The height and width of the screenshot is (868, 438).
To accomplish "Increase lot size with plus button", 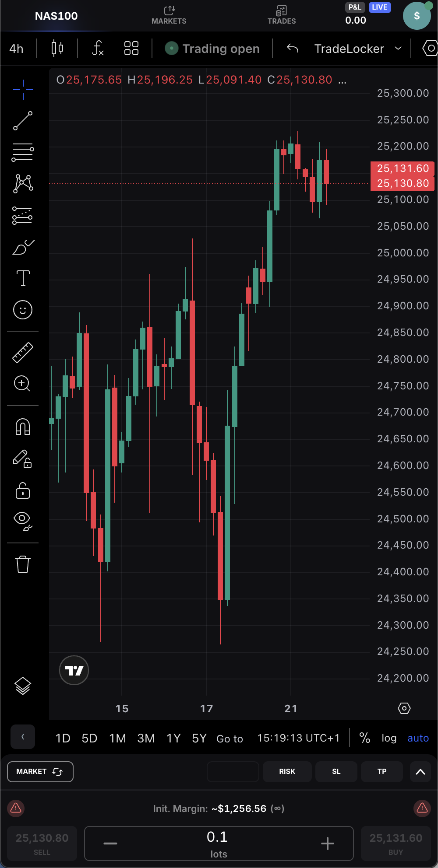I will tap(328, 843).
